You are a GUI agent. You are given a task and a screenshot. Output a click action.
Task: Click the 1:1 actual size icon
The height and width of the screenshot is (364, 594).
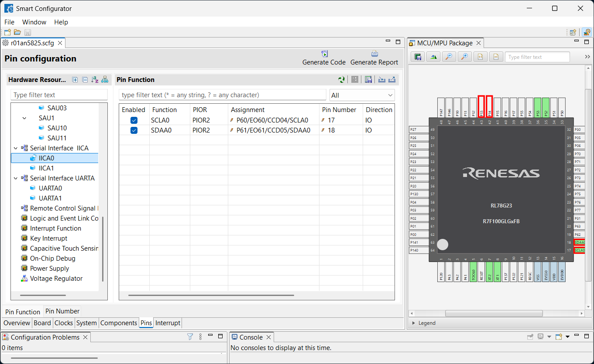480,57
